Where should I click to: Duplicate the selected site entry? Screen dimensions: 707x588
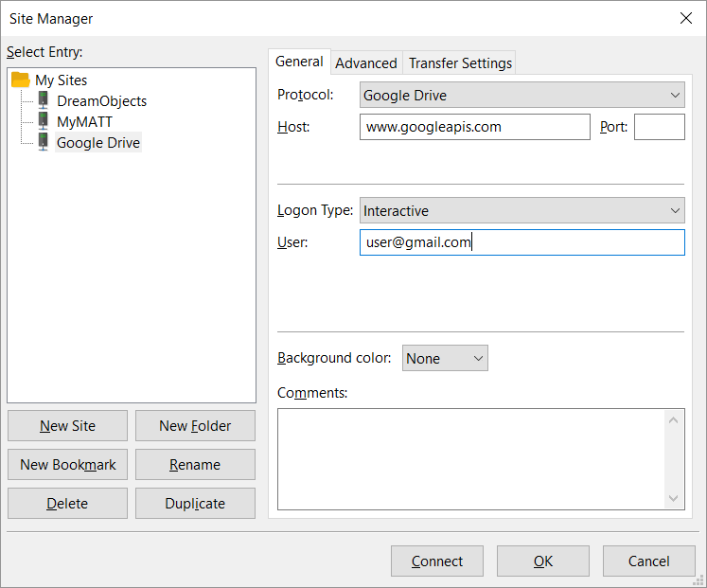pyautogui.click(x=195, y=504)
